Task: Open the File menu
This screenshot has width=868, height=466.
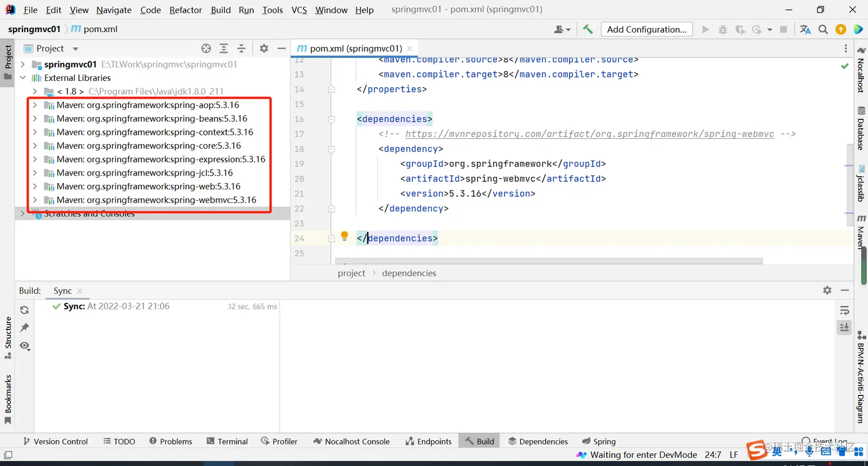Action: [x=30, y=10]
